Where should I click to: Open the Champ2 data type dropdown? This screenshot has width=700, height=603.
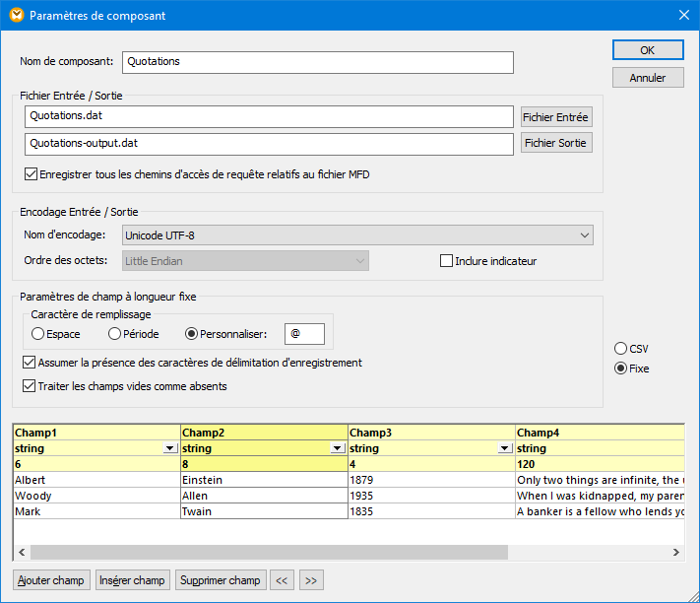point(339,448)
